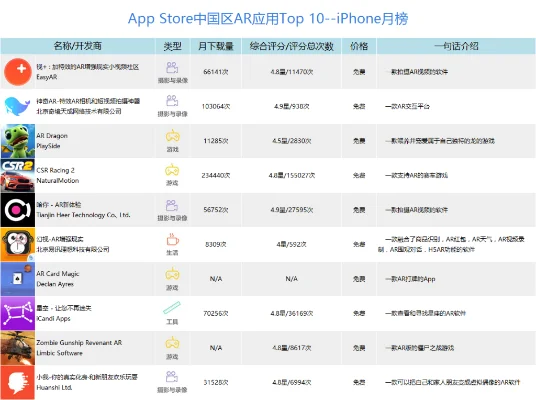The width and height of the screenshot is (536, 400).
Task: Click the N/A rating in AR Card Magic row
Action: [292, 279]
